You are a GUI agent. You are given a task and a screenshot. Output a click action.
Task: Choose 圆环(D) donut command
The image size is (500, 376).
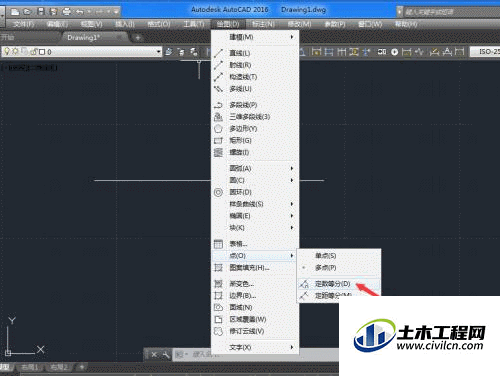[255, 192]
